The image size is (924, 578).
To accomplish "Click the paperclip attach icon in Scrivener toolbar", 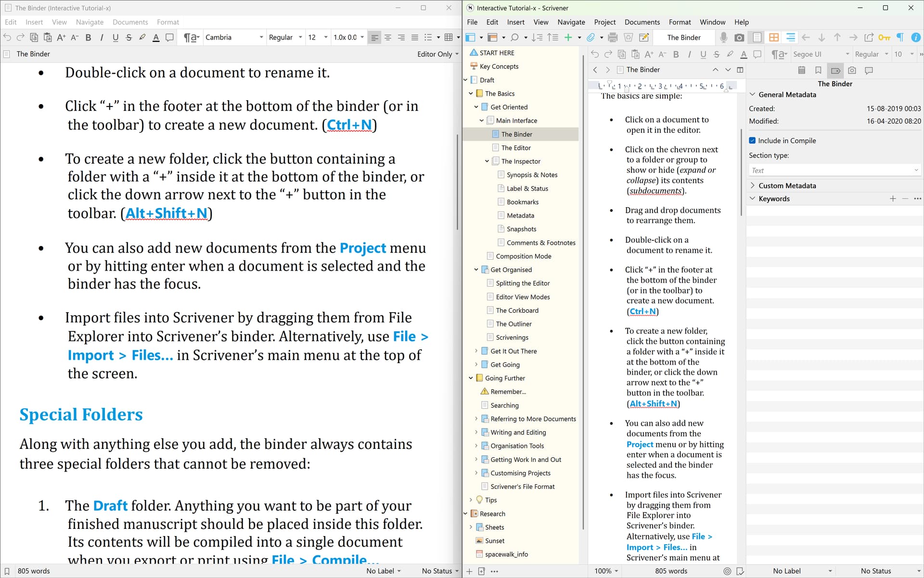I will coord(591,38).
